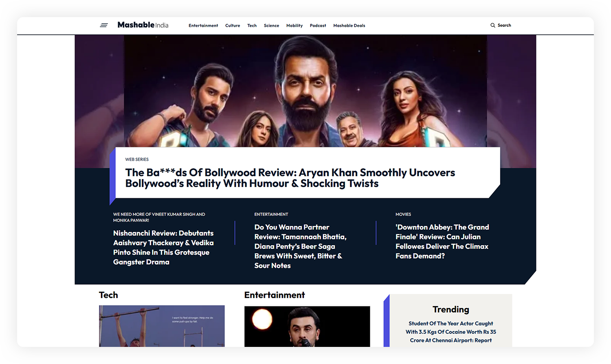
Task: Visit Mashable Deals in the nav bar
Action: point(349,26)
